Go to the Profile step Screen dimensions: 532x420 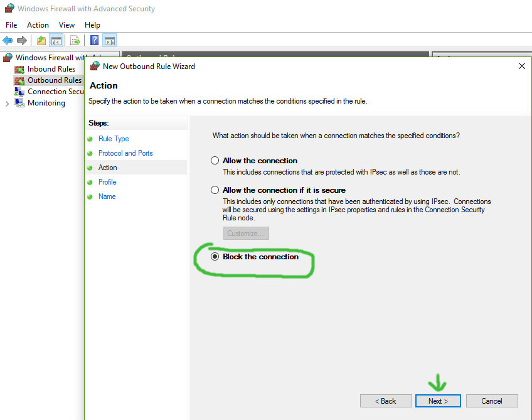(107, 182)
